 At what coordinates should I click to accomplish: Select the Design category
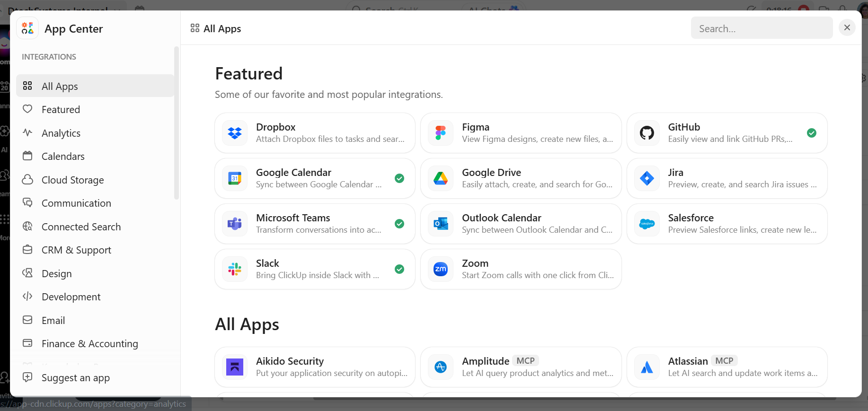tap(95, 273)
